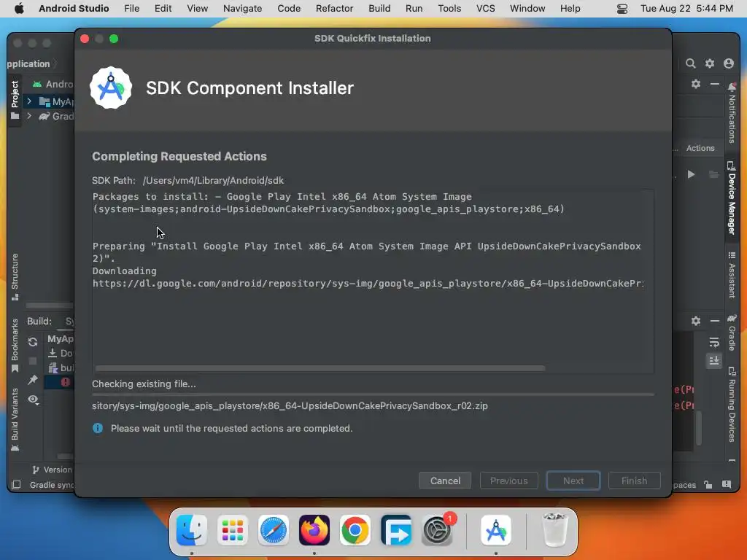Click the Sync refresh icon in Build panel
This screenshot has height=560, width=747.
[33, 341]
